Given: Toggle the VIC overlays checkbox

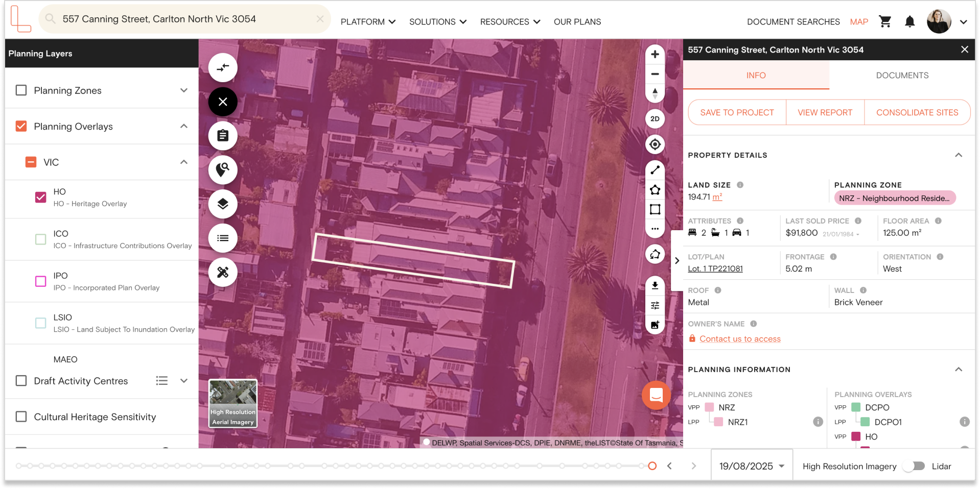Looking at the screenshot, I should (31, 162).
